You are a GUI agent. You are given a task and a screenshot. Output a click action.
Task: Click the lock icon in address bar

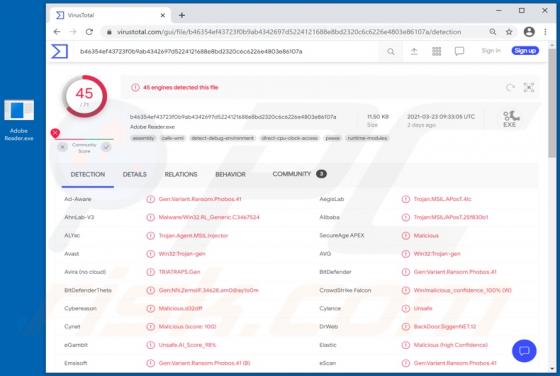point(109,32)
